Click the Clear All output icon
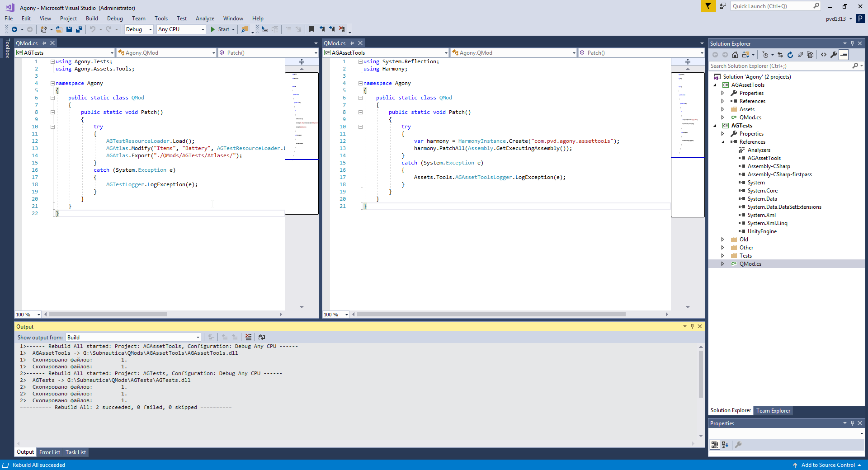This screenshot has height=470, width=868. (x=249, y=337)
